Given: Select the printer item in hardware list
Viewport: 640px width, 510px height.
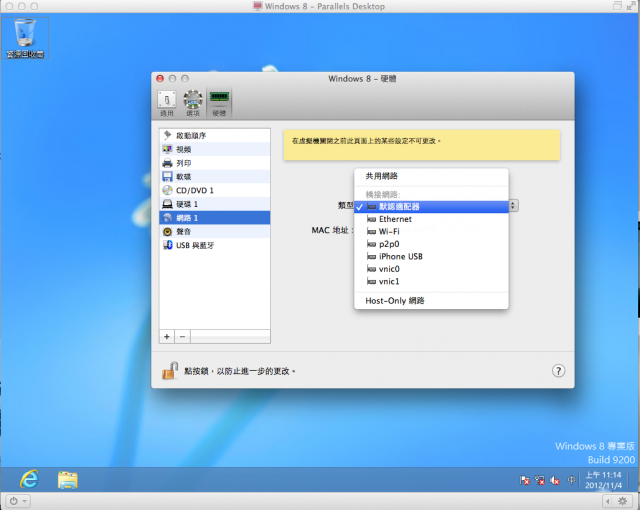Looking at the screenshot, I should point(215,163).
